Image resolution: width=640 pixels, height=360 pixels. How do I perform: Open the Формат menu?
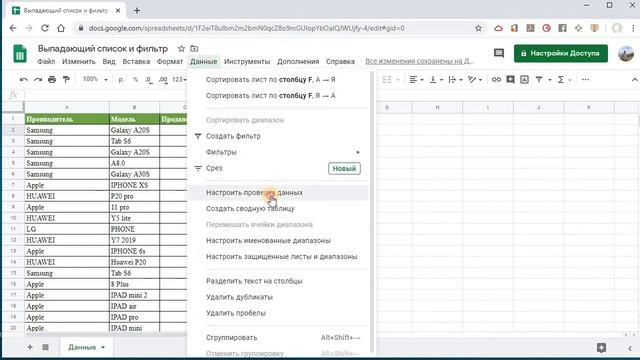170,62
